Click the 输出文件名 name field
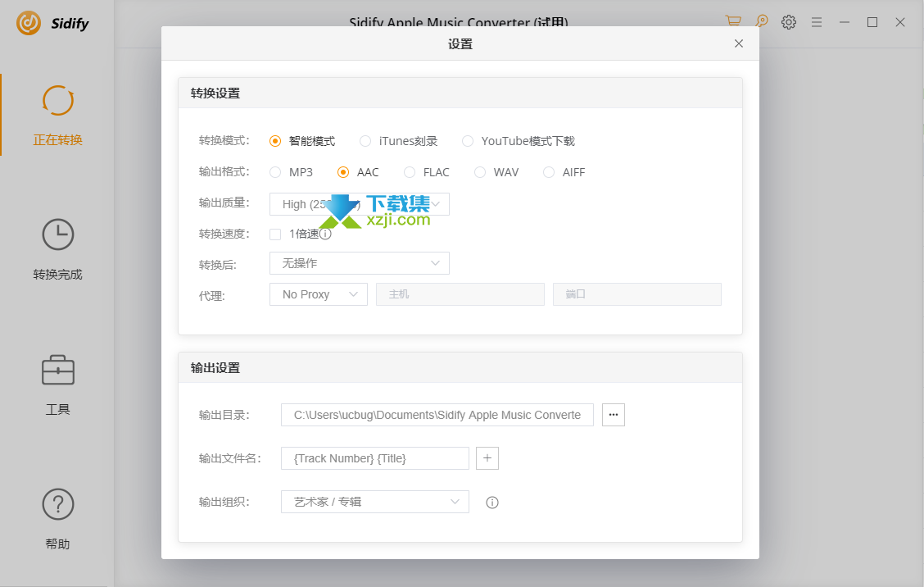 pyautogui.click(x=375, y=458)
